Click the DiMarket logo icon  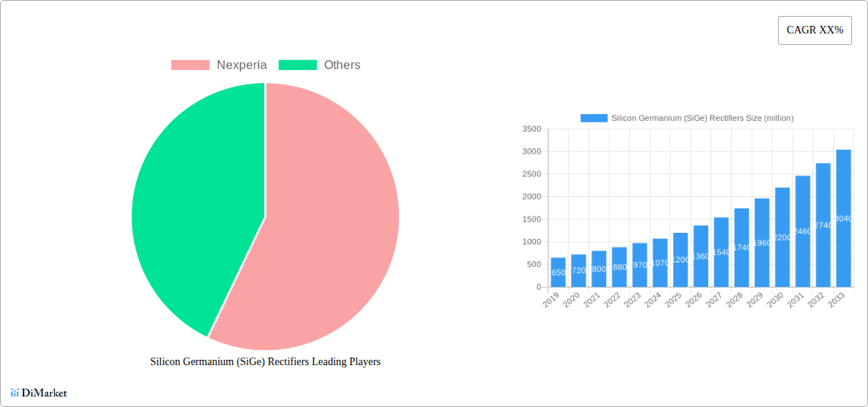tap(14, 393)
